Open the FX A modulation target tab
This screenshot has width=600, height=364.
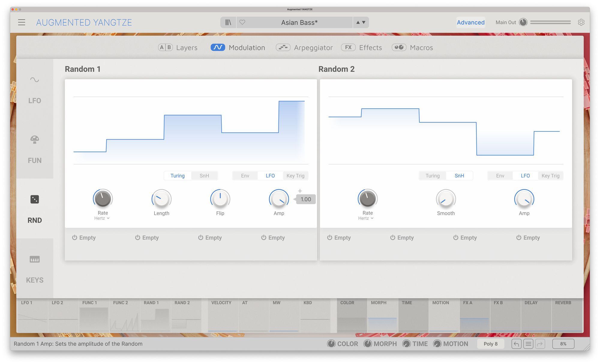point(475,315)
